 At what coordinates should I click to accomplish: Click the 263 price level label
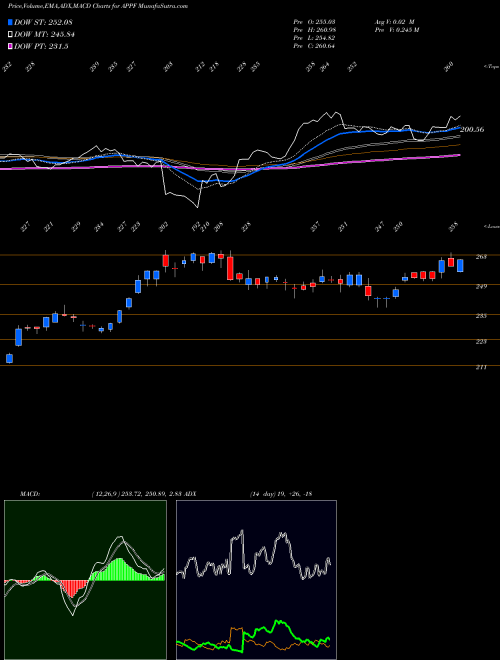[x=481, y=256]
